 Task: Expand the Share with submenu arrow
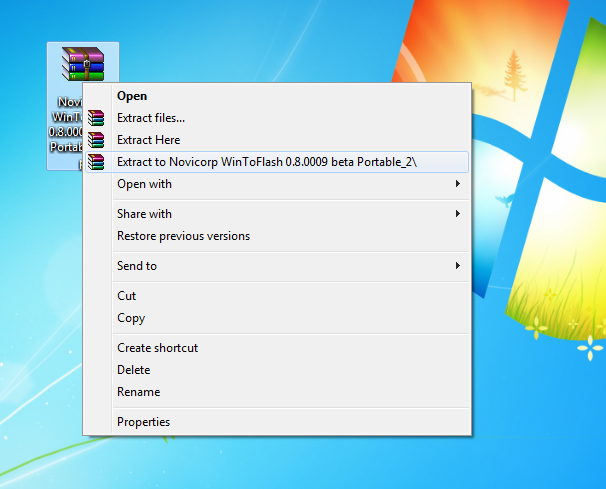point(458,213)
